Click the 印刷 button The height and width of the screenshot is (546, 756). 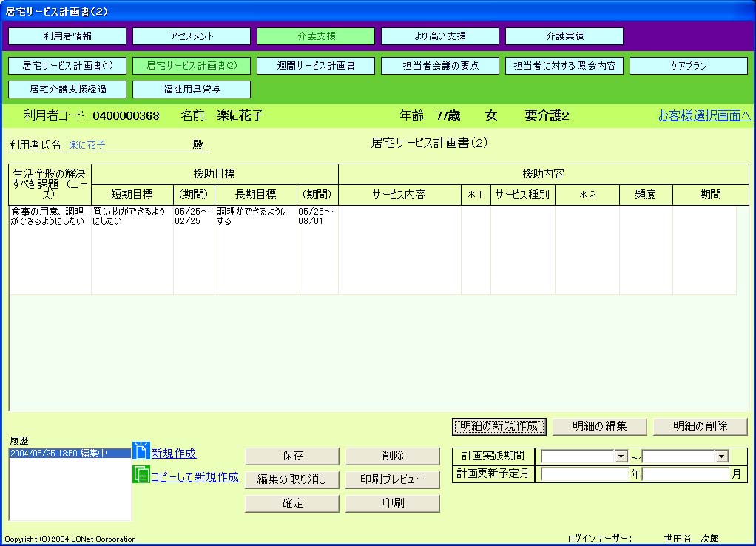(x=393, y=503)
